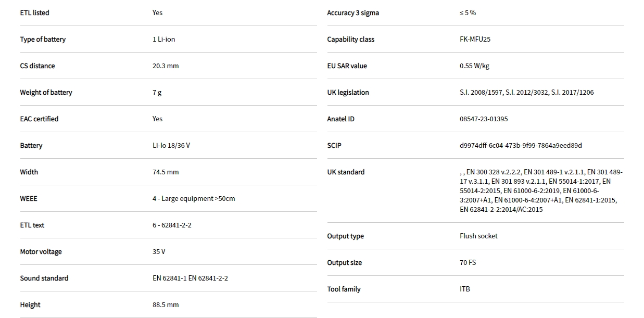The image size is (644, 318).
Task: Select the Battery value Li-Io 18/36 V
Action: coord(171,146)
